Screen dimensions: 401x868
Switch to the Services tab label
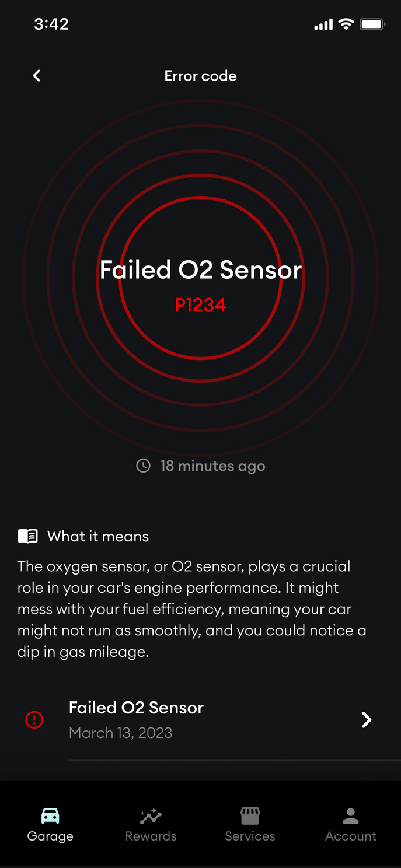[x=250, y=836]
